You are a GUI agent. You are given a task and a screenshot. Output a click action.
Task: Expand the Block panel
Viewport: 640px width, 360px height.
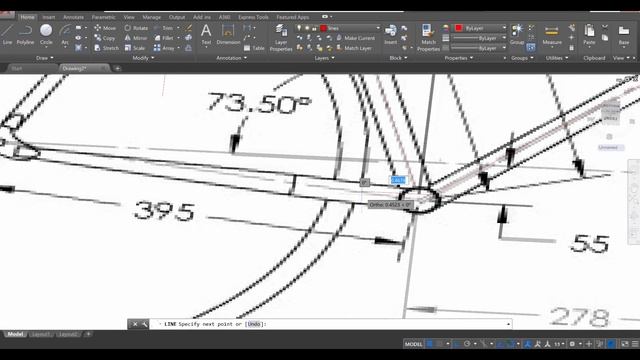coord(398,58)
